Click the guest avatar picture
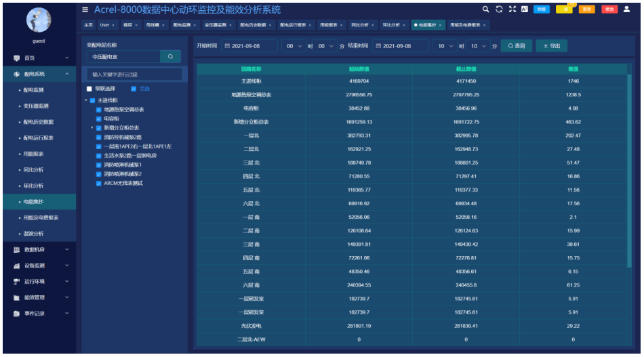The width and height of the screenshot is (644, 357). point(38,19)
